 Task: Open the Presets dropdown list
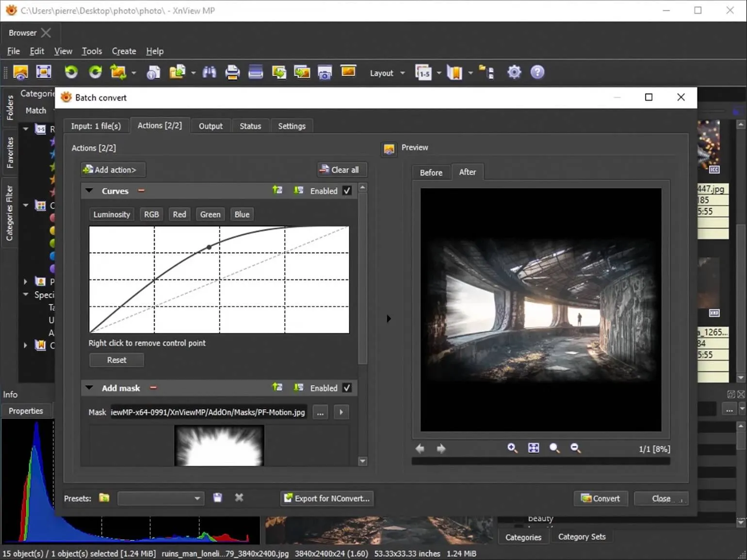(x=196, y=498)
